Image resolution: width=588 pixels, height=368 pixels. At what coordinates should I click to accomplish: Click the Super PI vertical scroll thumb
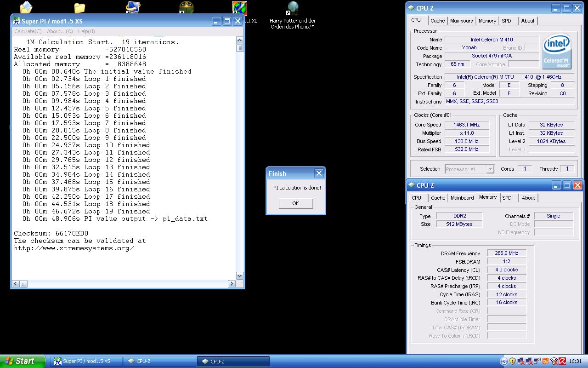[x=239, y=48]
